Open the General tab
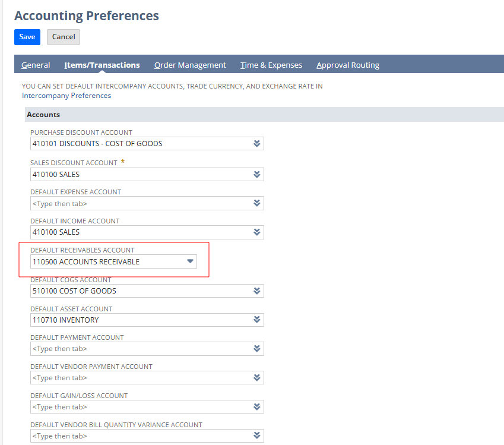This screenshot has width=504, height=445. 36,65
